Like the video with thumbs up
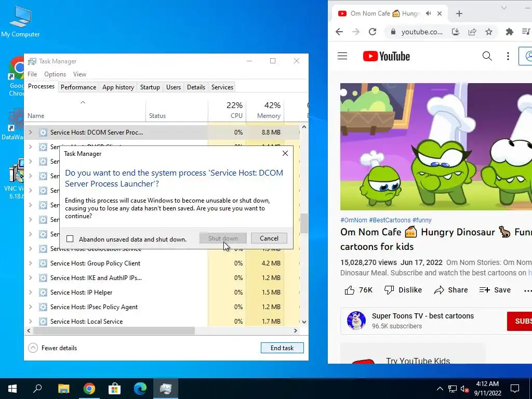 358,290
